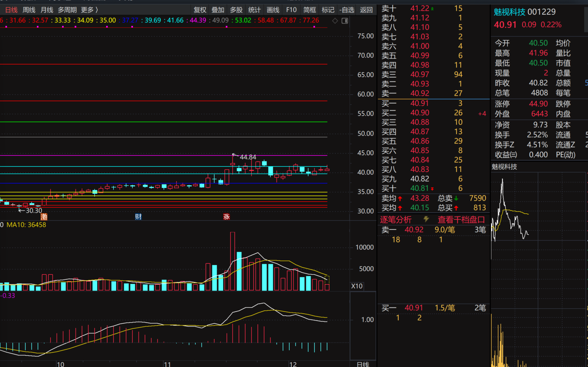Click the 收益(三) 0.400 value
The image size is (588, 367).
point(538,154)
